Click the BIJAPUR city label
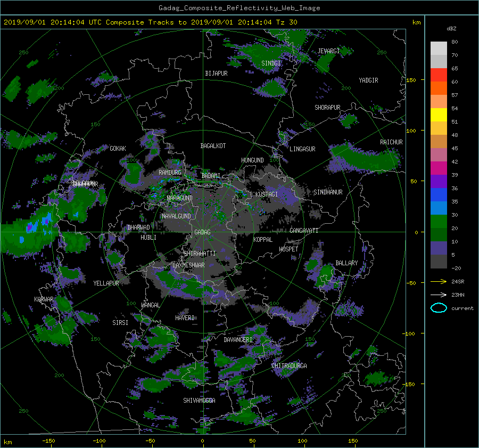Screen dimensions: 479x448 point(216,74)
